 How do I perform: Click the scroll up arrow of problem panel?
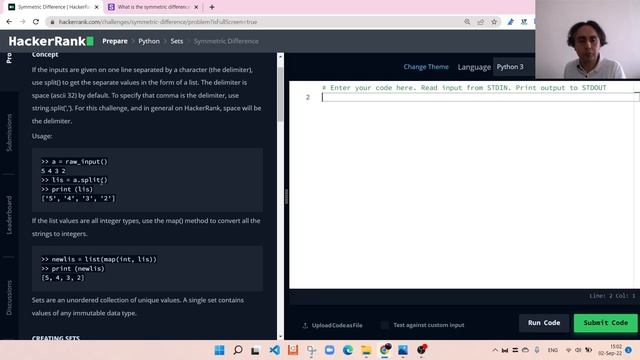point(280,57)
